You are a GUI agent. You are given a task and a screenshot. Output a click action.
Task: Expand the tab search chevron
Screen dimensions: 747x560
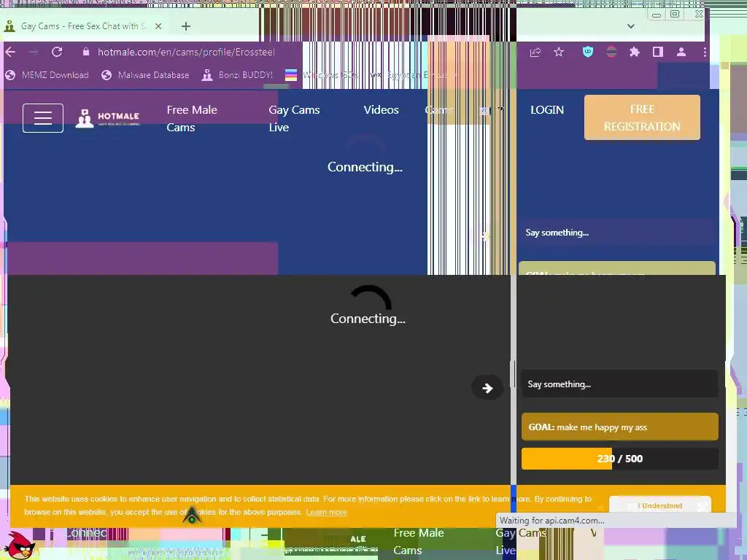click(x=631, y=26)
